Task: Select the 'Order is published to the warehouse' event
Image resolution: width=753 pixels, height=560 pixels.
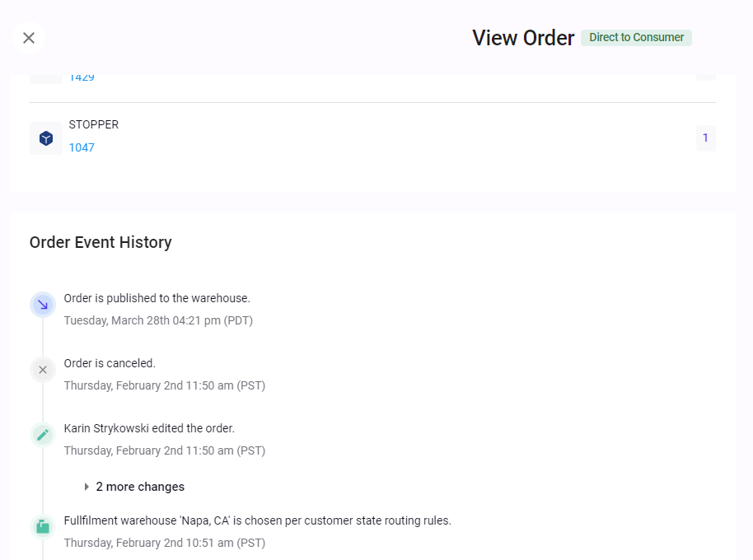Action: (x=157, y=298)
